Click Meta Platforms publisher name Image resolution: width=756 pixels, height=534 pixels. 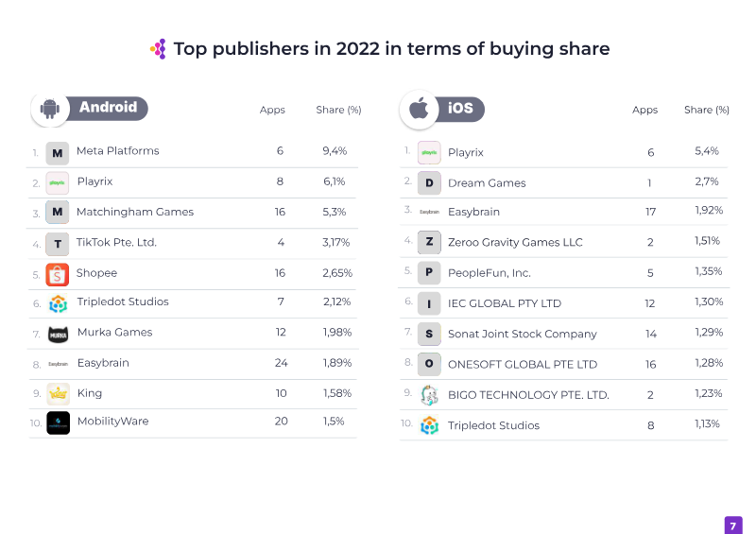tap(117, 151)
